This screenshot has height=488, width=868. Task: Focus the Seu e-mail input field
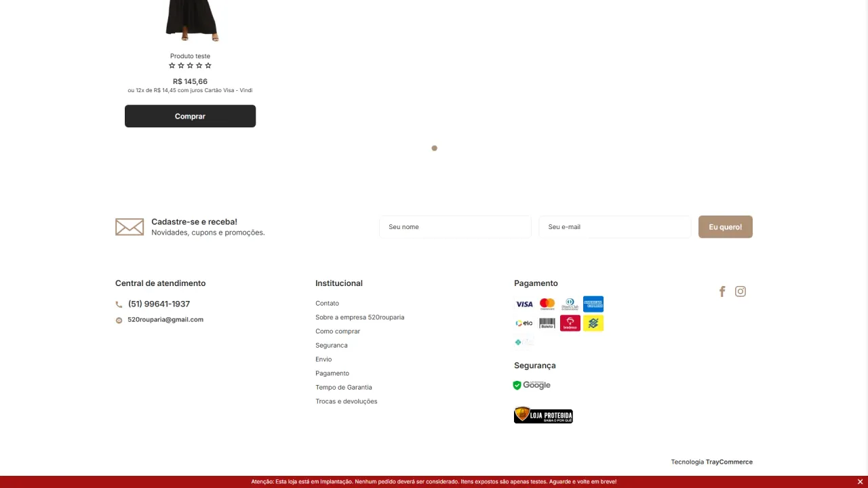614,227
